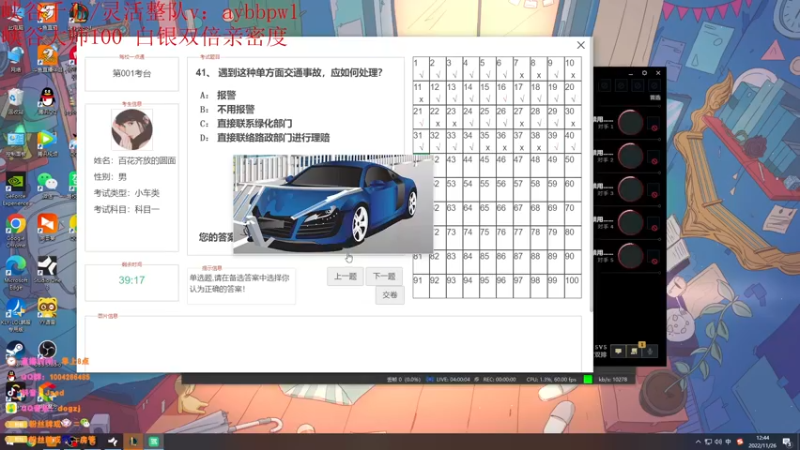800x450 pixels.
Task: Jump to question 50 in the grid
Action: click(x=572, y=165)
